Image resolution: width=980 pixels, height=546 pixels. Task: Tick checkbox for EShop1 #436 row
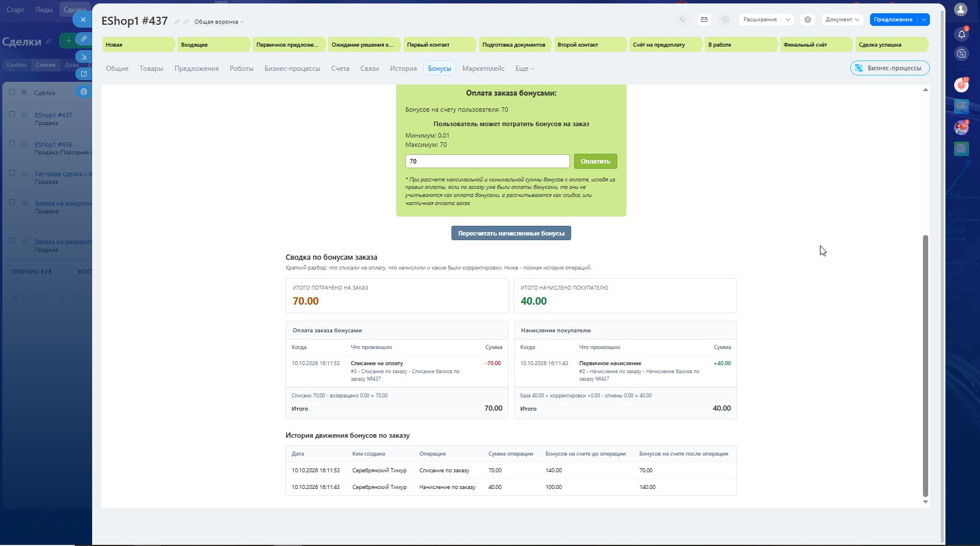12,143
